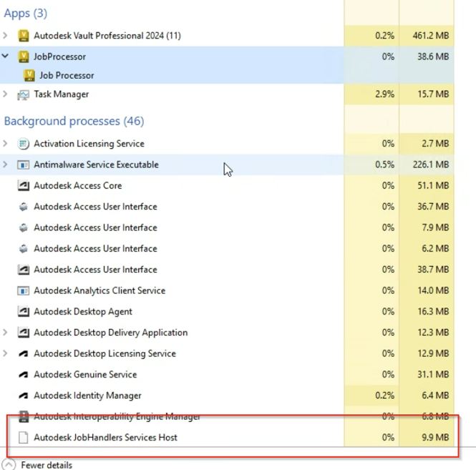Click the Autodesk Desktop Agent icon
This screenshot has width=476, height=470.
pos(24,312)
